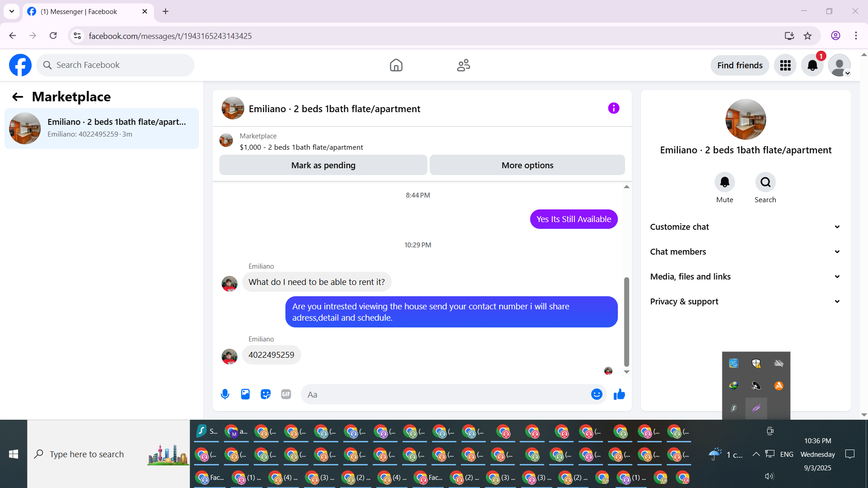The height and width of the screenshot is (488, 868).
Task: Click the Find friends button
Action: click(740, 66)
